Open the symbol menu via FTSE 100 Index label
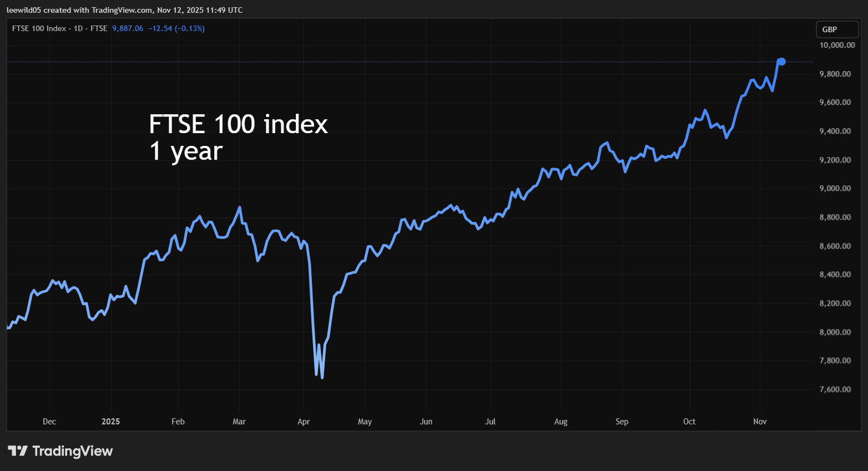 [x=39, y=28]
